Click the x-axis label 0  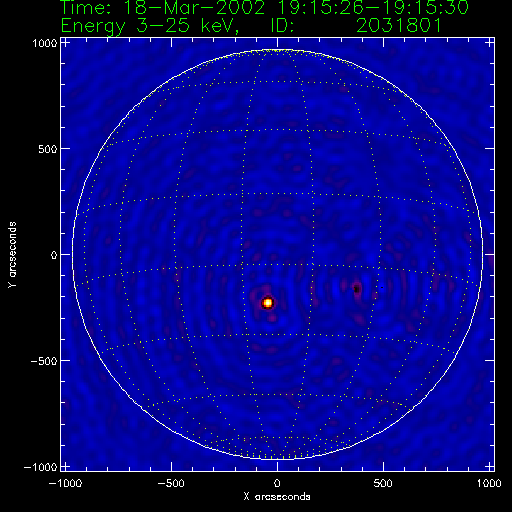pyautogui.click(x=277, y=483)
